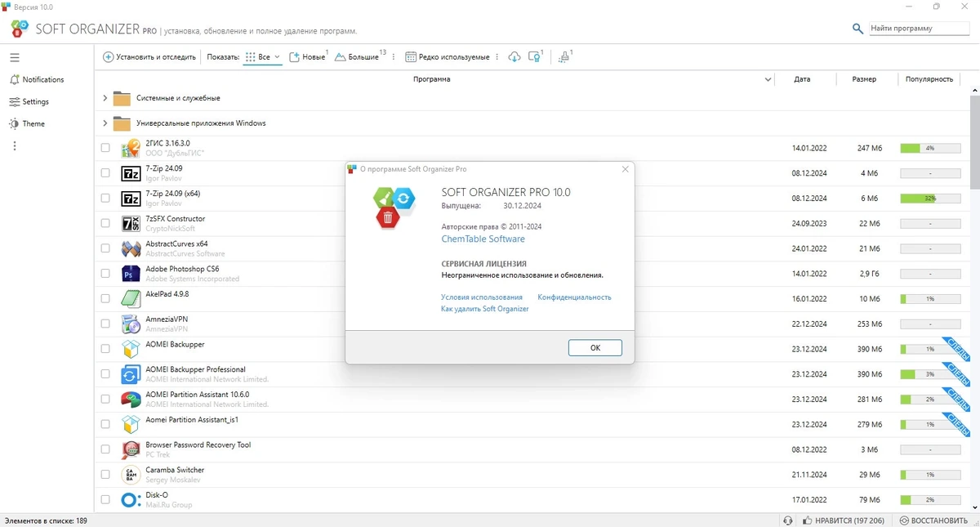
Task: Click OK in the About dialog
Action: click(x=595, y=347)
